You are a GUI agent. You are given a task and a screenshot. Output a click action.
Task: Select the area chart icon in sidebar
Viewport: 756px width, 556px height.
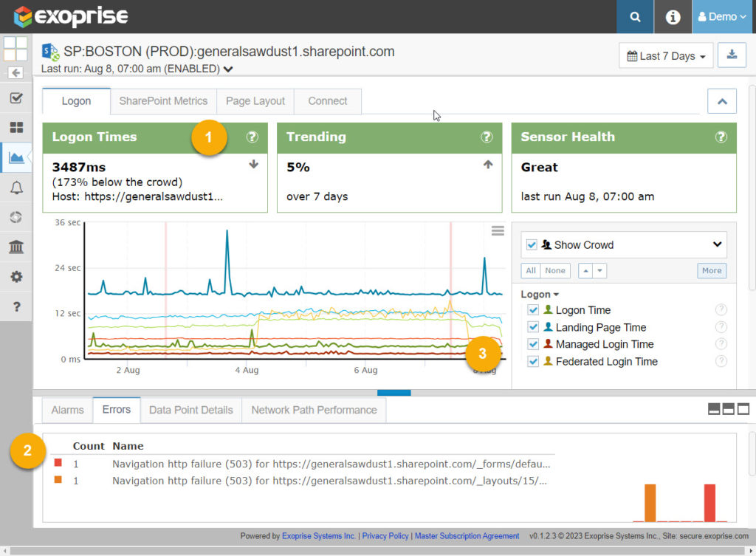click(16, 158)
